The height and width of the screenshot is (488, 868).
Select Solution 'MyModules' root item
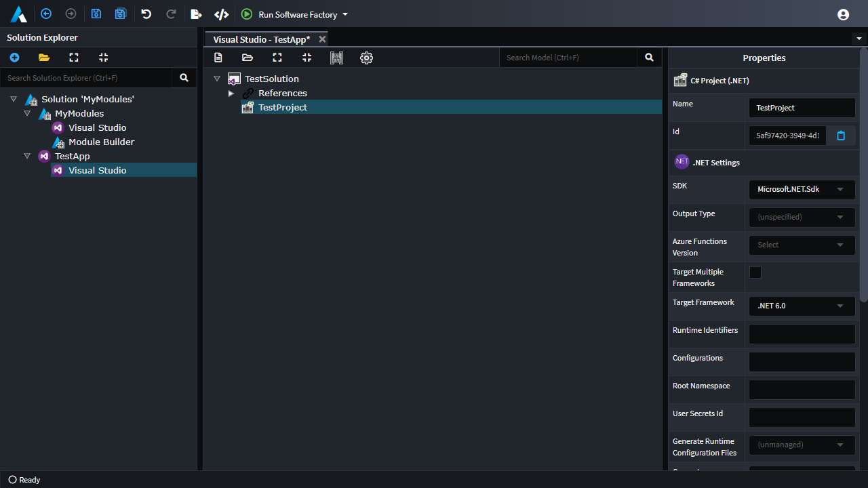87,99
